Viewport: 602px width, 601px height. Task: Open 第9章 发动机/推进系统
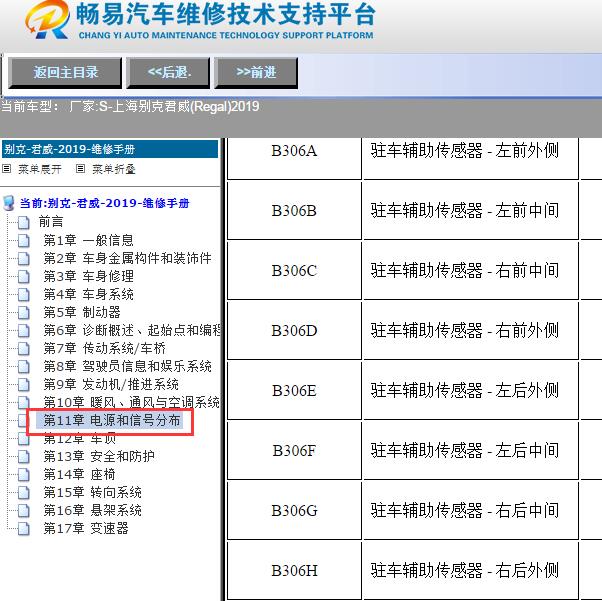click(x=111, y=384)
